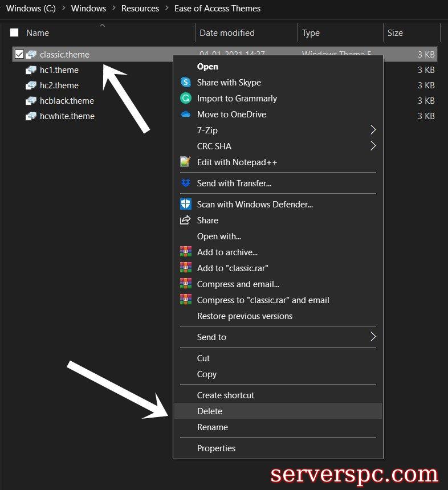Sort files by Date modified column
The height and width of the screenshot is (490, 448).
click(x=227, y=33)
